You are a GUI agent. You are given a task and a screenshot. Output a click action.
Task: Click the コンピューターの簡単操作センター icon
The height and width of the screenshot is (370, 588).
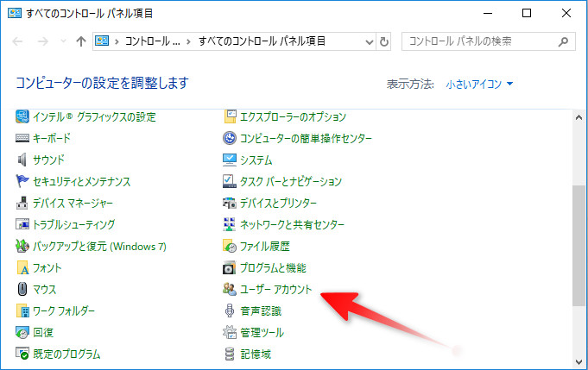point(230,138)
